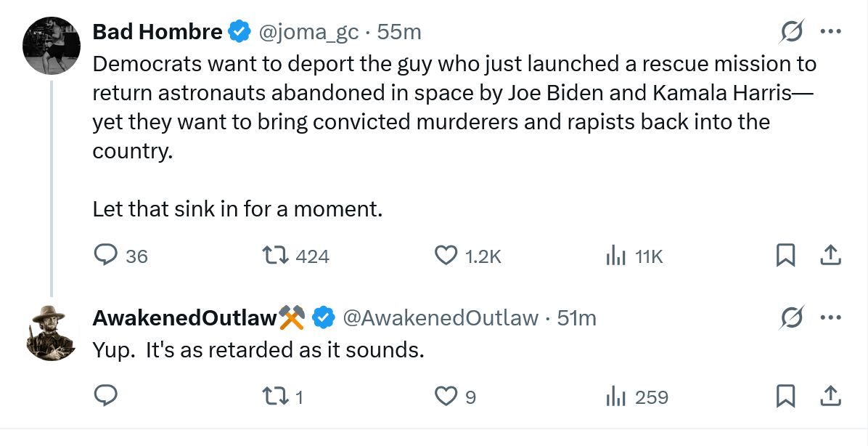View analytics showing 259 views
This screenshot has width=868, height=446.
615,397
